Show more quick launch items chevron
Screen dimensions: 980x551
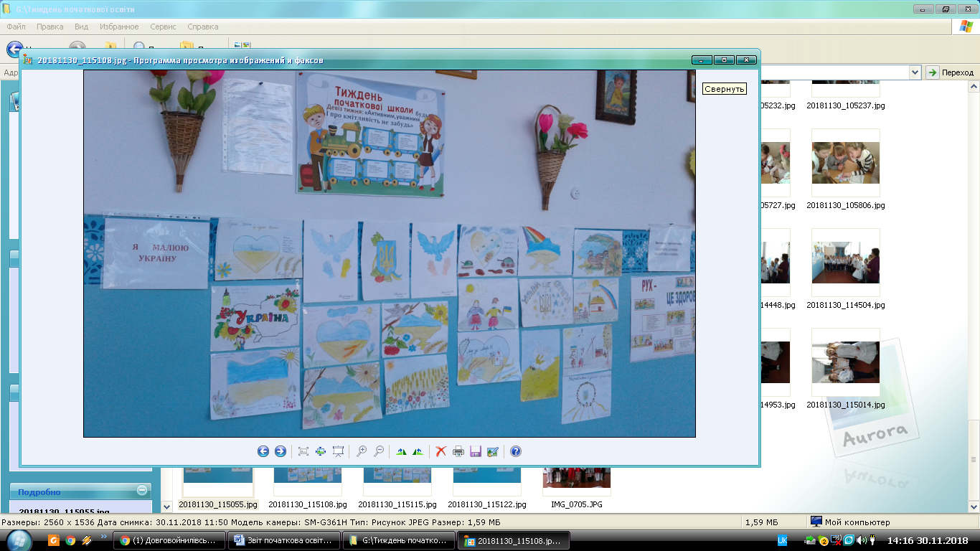pos(103,537)
